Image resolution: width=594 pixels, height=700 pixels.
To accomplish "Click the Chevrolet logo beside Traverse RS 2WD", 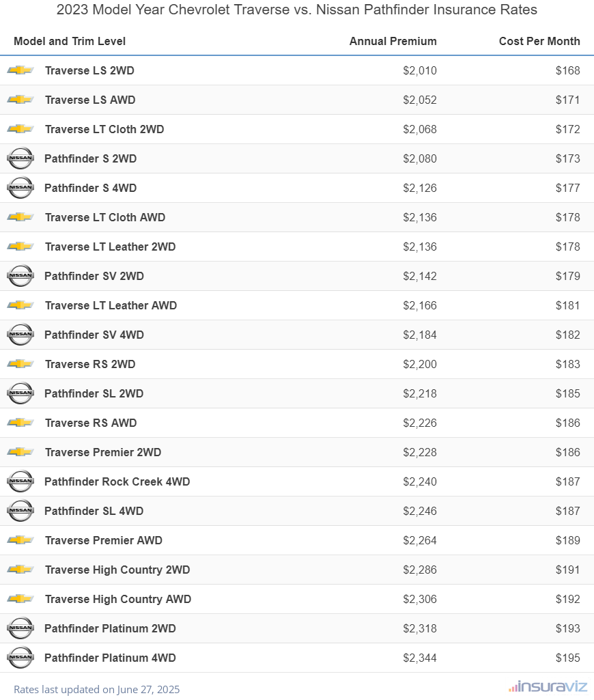I will tap(20, 364).
